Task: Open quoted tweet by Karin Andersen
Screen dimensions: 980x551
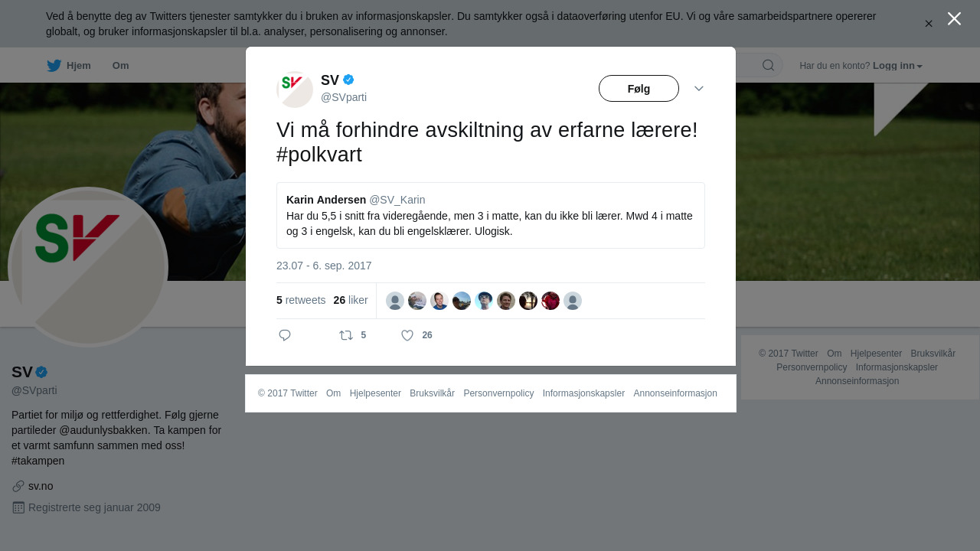Action: coord(490,215)
